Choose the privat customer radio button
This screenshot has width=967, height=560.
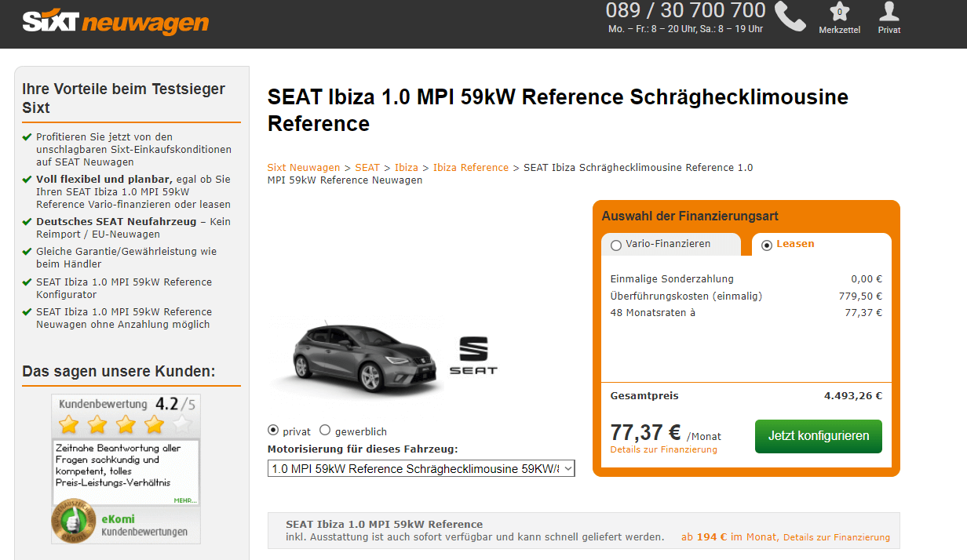[x=273, y=430]
